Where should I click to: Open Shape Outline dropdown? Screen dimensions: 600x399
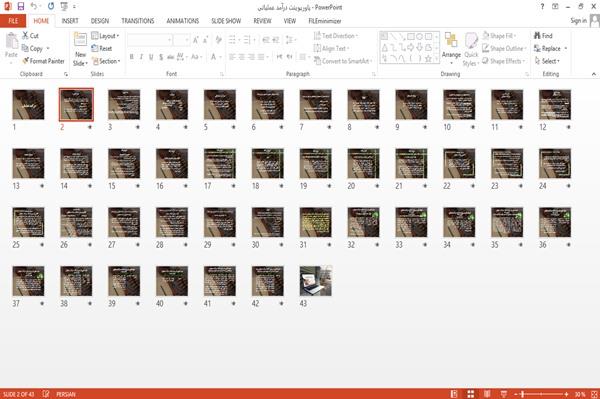click(x=504, y=48)
